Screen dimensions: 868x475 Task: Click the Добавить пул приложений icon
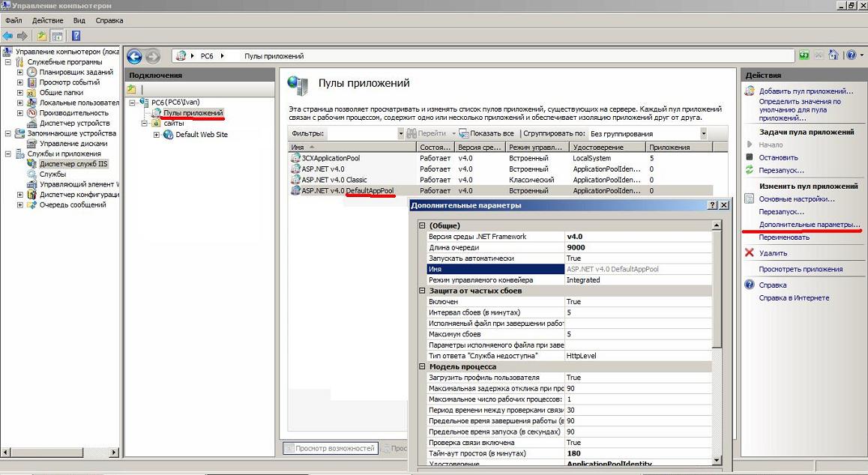[x=749, y=91]
